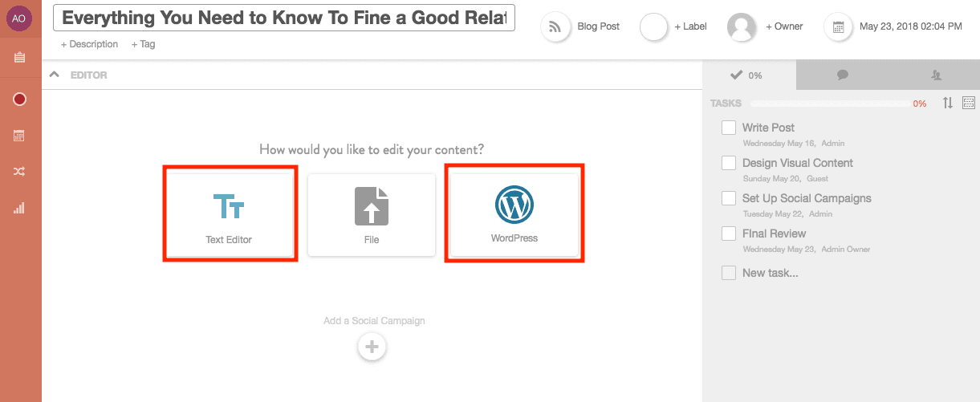Open the bar chart analytics icon
The image size is (980, 402).
coord(19,209)
